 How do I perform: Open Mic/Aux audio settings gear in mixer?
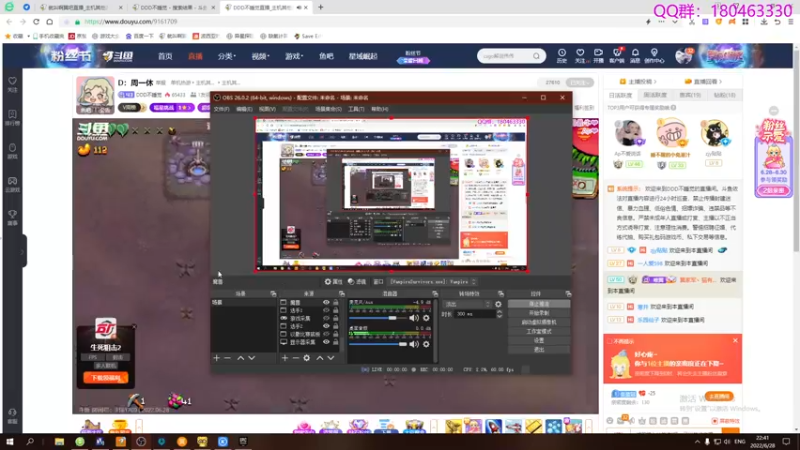(426, 318)
